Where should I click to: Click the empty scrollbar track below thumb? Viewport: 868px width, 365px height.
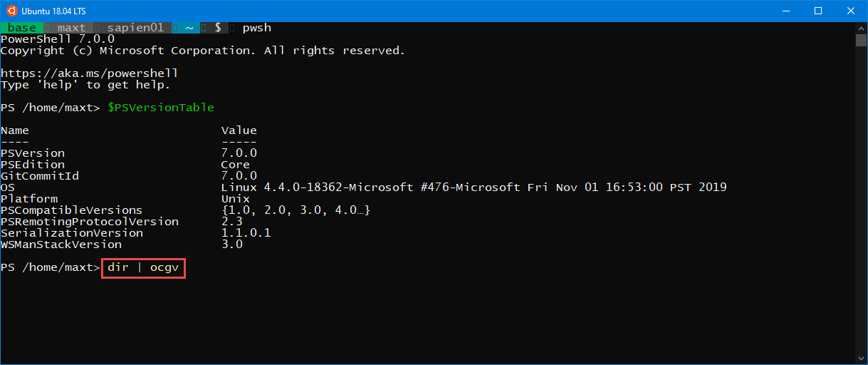(861, 200)
